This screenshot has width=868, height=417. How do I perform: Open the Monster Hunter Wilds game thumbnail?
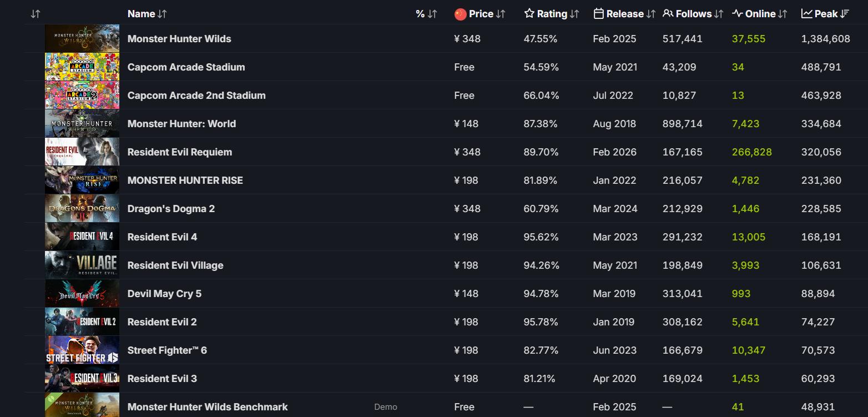point(82,39)
